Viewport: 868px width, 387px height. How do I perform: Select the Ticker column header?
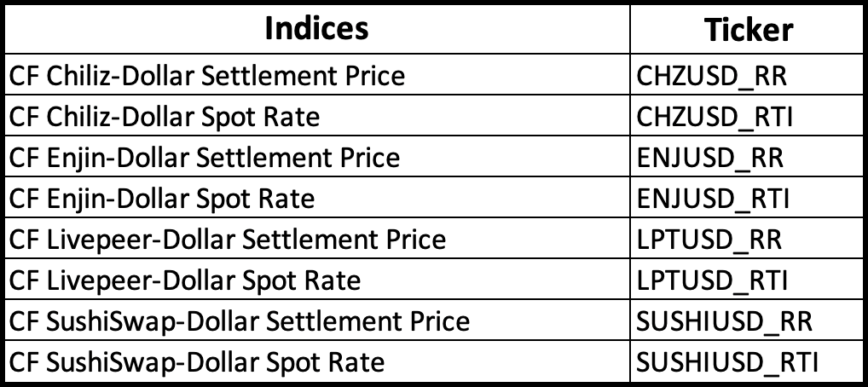tap(747, 29)
